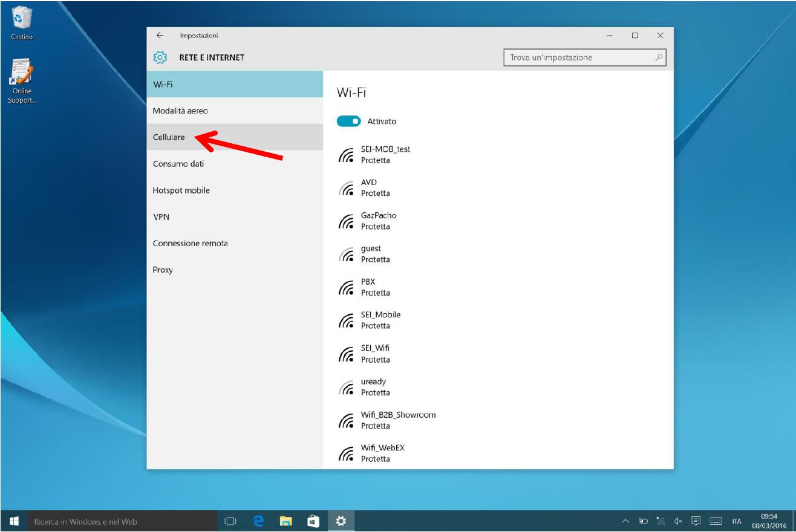Select the Wifi_WebEX network name

click(x=382, y=449)
